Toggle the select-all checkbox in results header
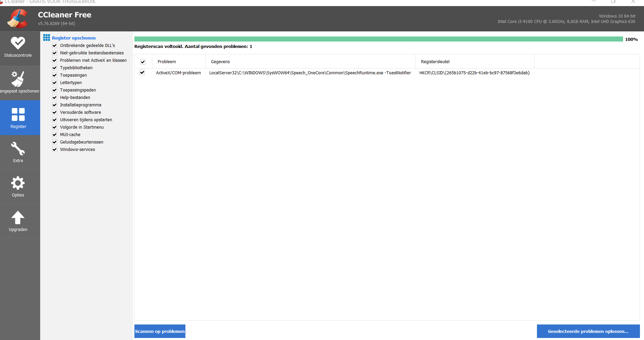This screenshot has height=340, width=644. [x=143, y=62]
